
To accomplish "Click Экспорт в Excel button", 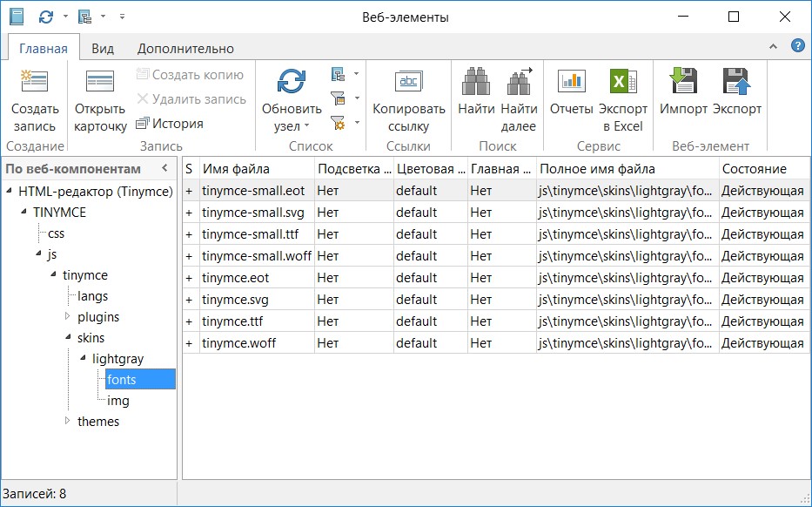I will coord(623,100).
